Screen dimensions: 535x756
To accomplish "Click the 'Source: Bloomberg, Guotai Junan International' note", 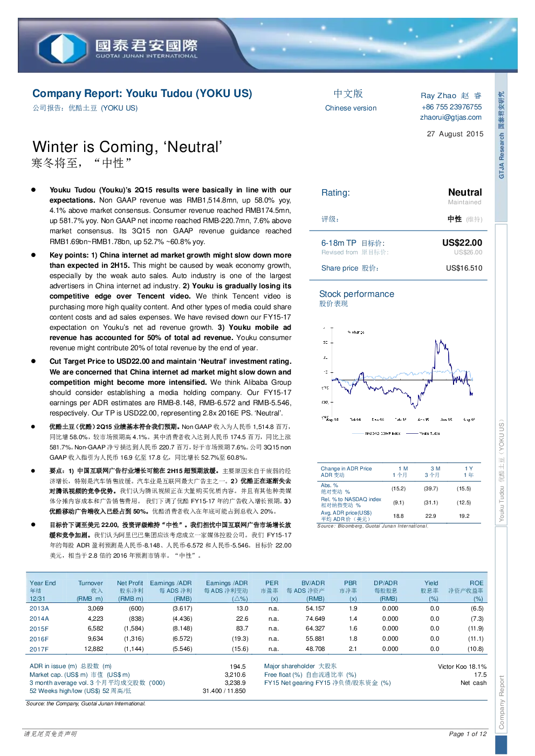I will (372, 526).
